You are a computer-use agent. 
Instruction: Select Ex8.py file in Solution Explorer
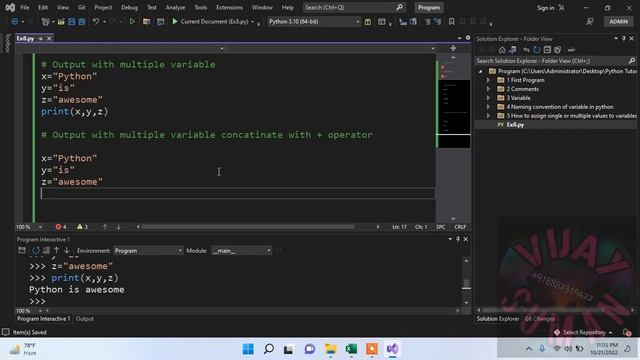(515, 125)
